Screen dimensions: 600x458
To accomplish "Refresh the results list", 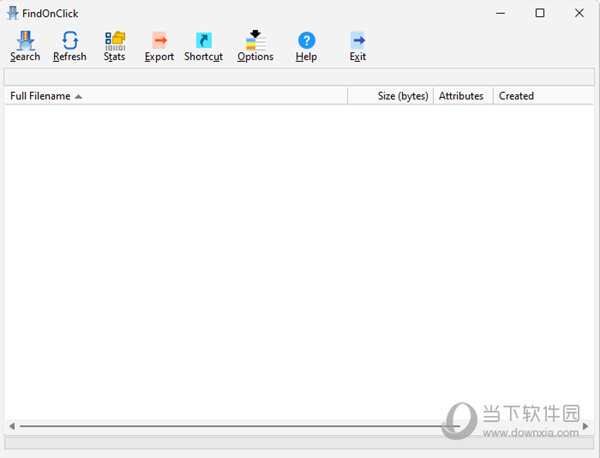I will [70, 46].
